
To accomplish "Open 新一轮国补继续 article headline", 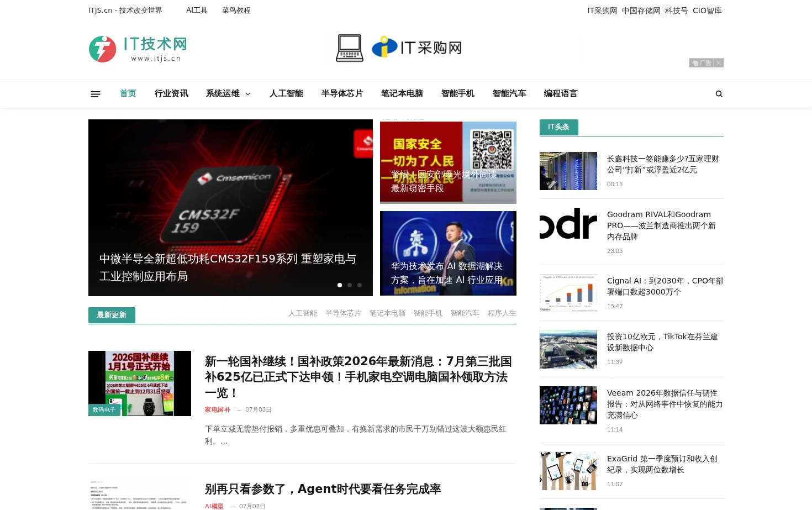I will click(x=358, y=377).
